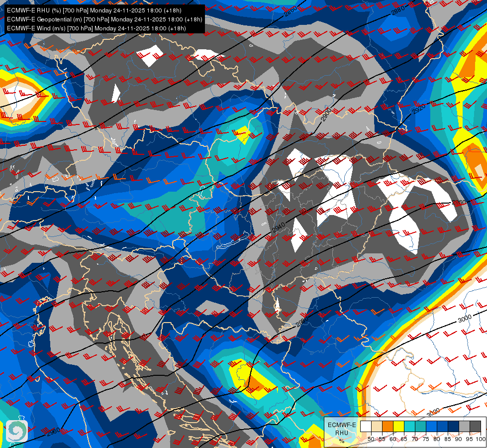
Task: Click the 2860 geopotential contour label
Action: (x=291, y=11)
